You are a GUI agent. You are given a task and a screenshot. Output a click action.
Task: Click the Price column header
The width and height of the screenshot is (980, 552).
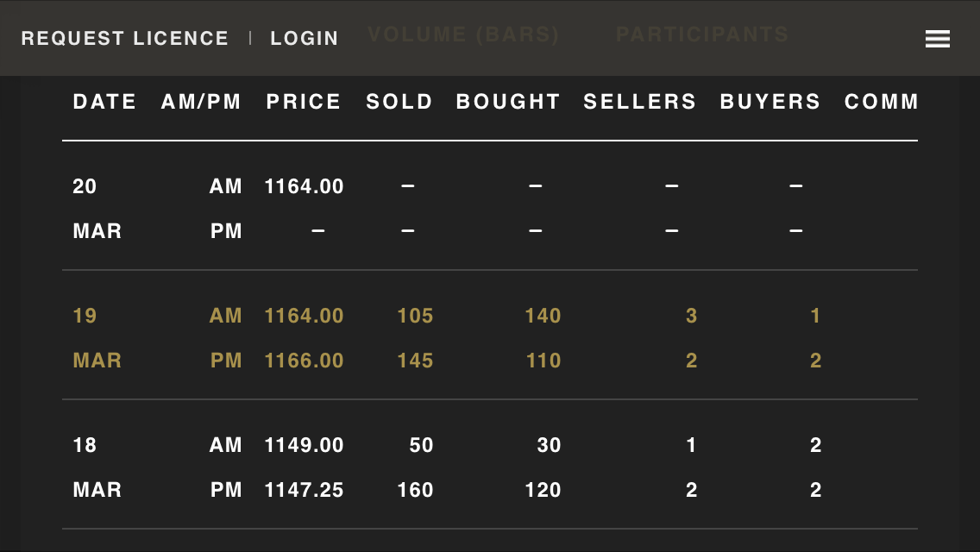pos(303,101)
